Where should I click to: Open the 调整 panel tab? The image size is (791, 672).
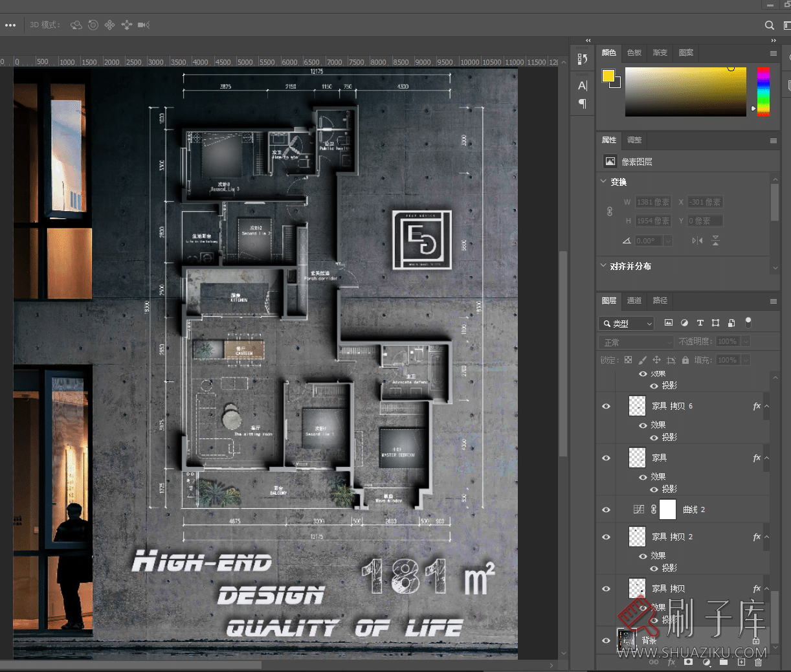coord(634,140)
